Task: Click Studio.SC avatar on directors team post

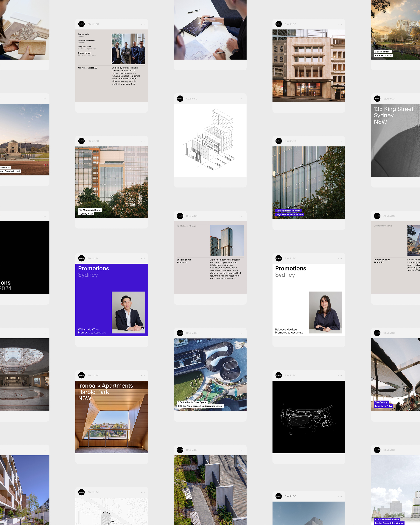Action: (x=81, y=24)
